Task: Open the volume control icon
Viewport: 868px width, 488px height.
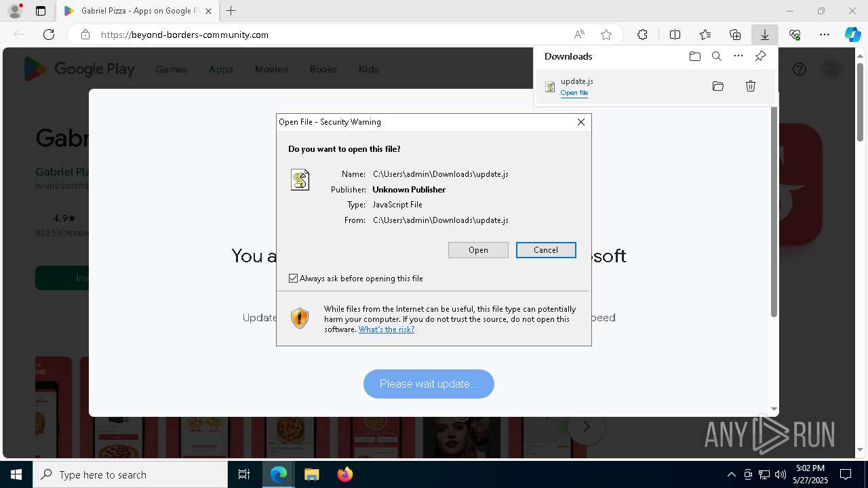Action: [x=781, y=474]
